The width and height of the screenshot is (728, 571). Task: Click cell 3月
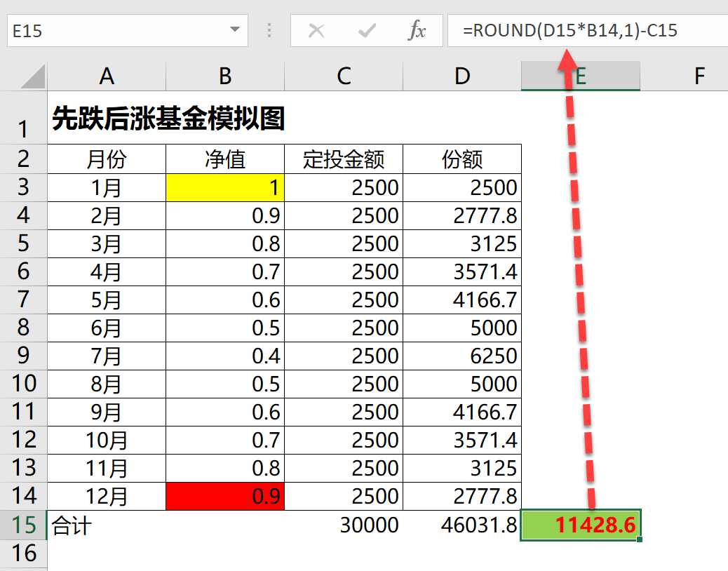tap(107, 243)
